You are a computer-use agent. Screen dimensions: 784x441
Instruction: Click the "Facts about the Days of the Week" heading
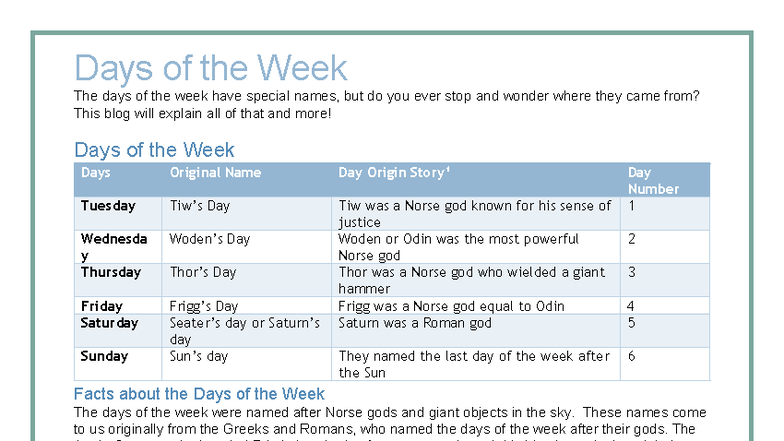tap(199, 393)
